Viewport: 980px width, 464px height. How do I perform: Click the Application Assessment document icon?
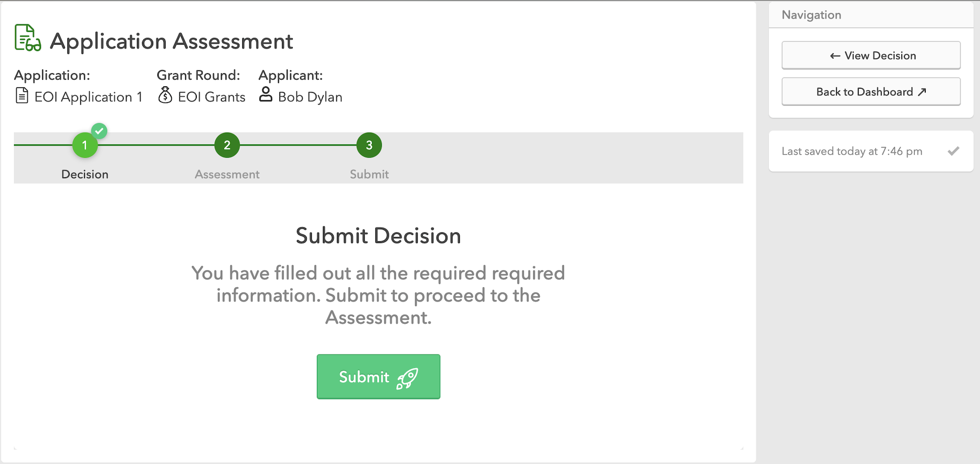click(27, 38)
